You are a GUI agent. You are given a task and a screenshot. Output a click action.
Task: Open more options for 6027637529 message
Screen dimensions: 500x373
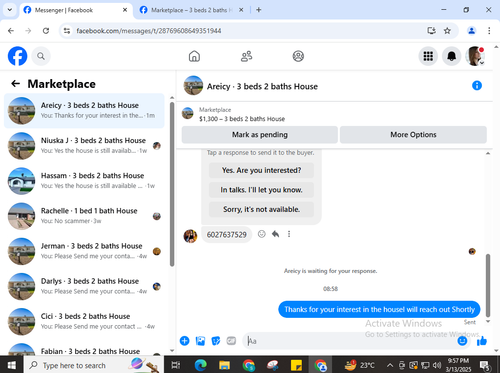point(289,234)
